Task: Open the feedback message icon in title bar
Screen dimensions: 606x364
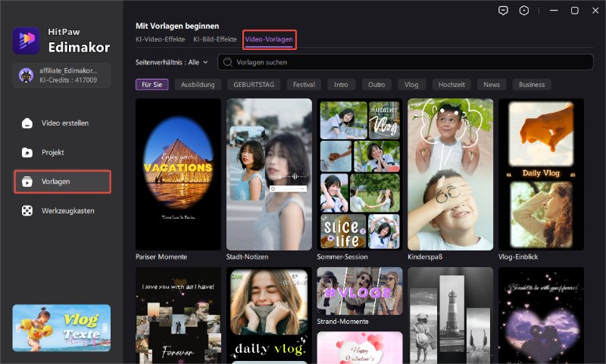Action: point(503,11)
